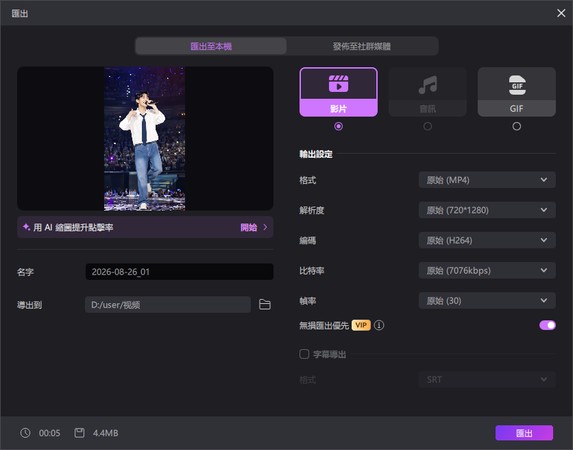
Task: Click the 4.4MB file size text
Action: (x=106, y=433)
